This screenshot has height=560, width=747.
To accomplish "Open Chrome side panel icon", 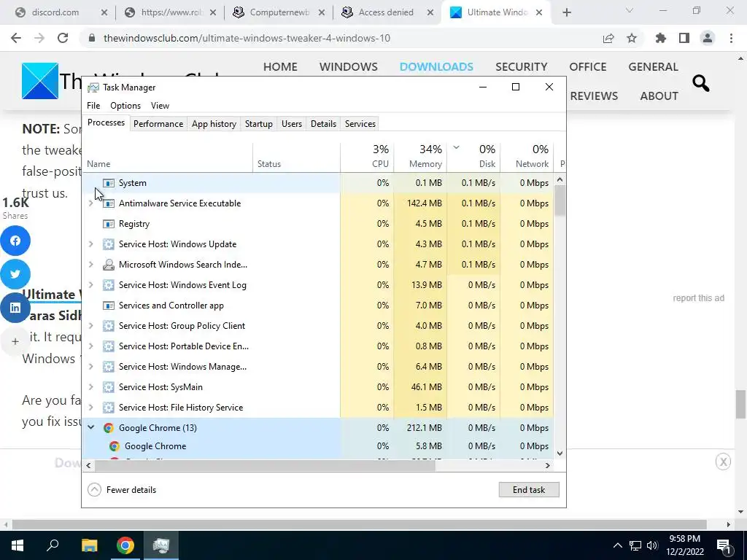I will pos(684,38).
